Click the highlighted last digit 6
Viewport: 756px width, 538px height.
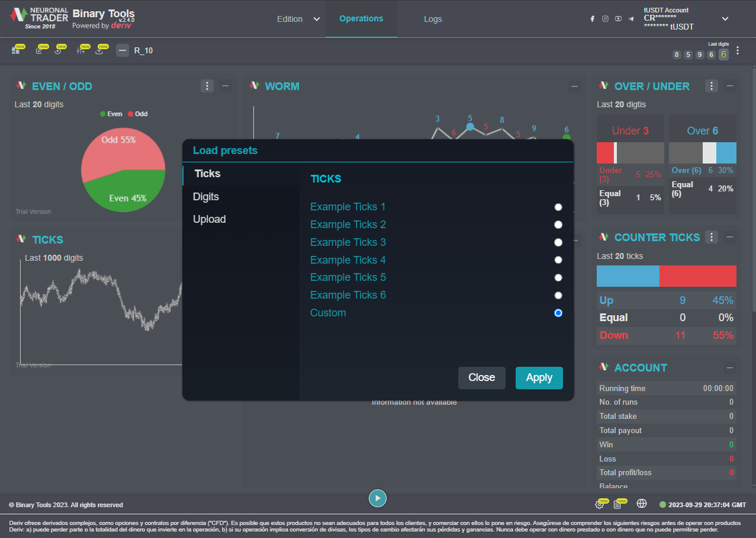[723, 54]
